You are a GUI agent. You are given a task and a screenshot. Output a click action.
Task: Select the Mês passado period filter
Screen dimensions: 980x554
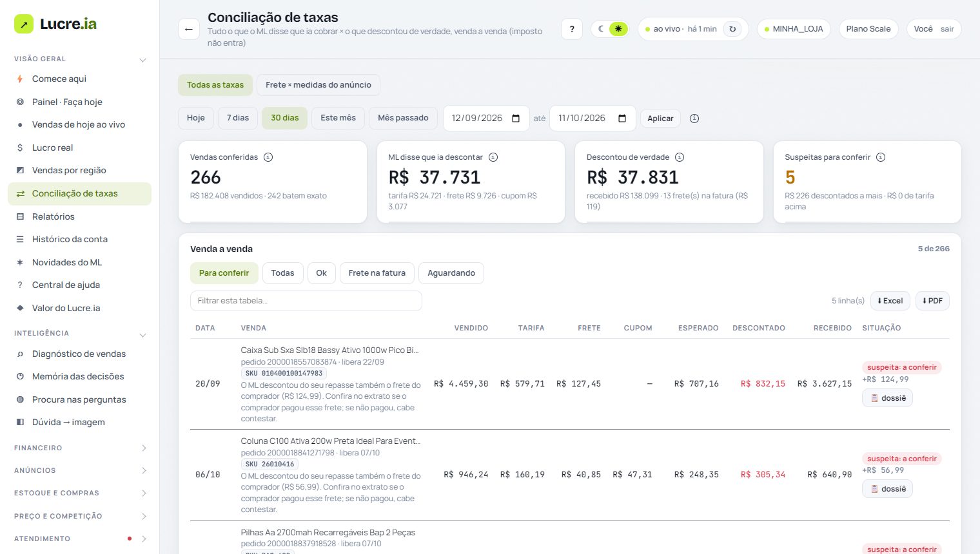[403, 118]
